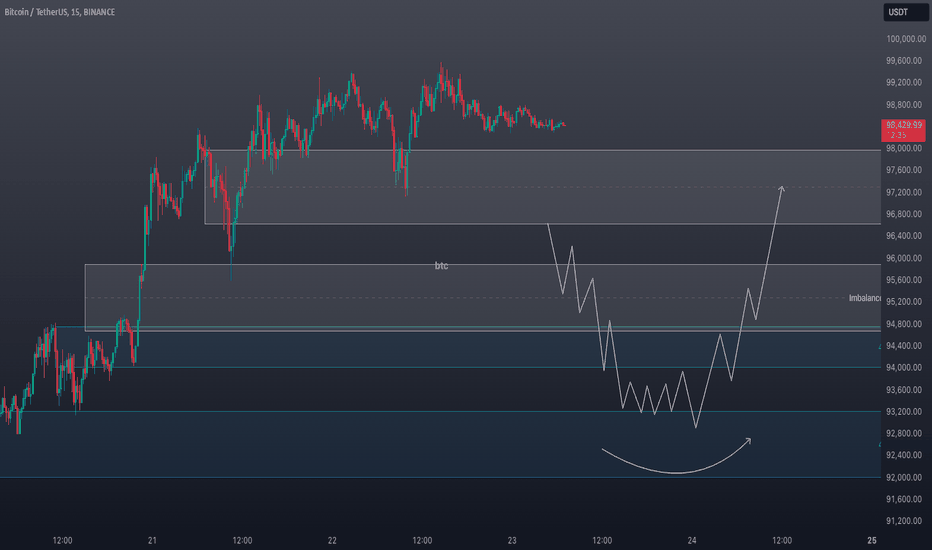Screen dimensions: 932x550
Task: Click the 98,800.00 price axis label
Action: (904, 105)
